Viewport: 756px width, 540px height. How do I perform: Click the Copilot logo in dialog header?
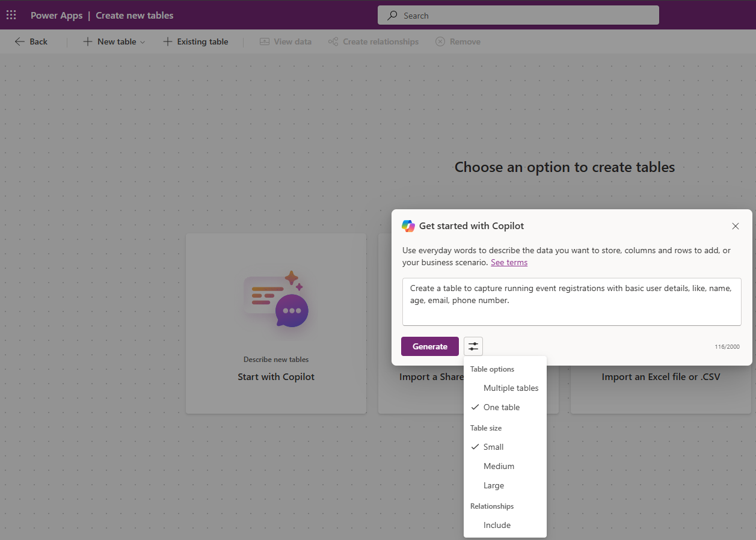pyautogui.click(x=408, y=226)
